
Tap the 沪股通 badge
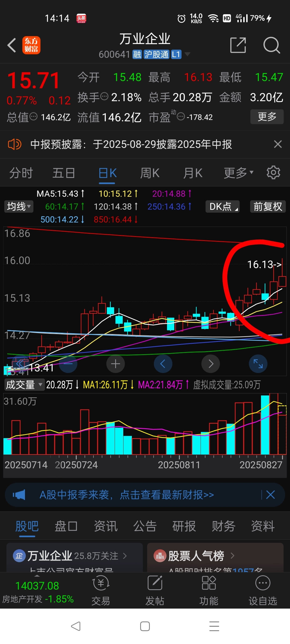[x=156, y=54]
